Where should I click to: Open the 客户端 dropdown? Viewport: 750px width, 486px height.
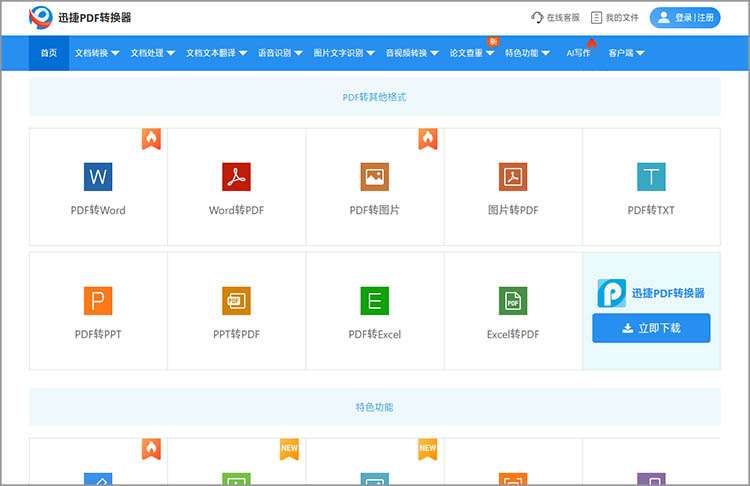coord(626,53)
